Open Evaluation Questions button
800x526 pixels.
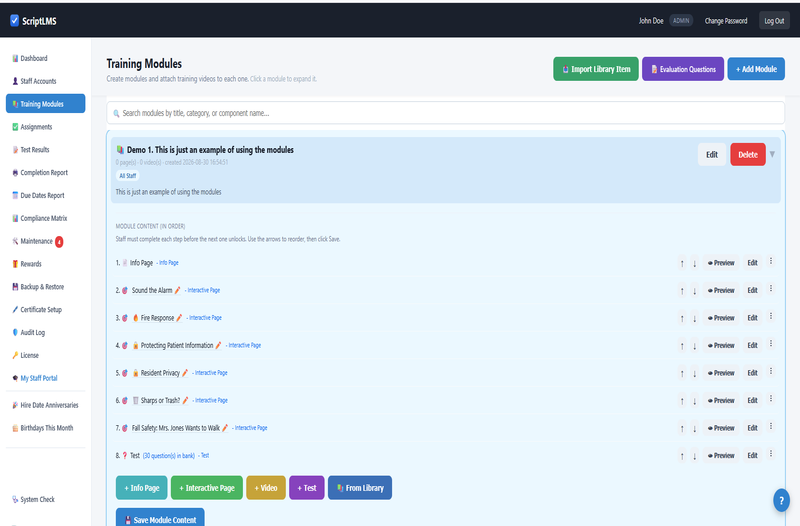[x=683, y=69]
